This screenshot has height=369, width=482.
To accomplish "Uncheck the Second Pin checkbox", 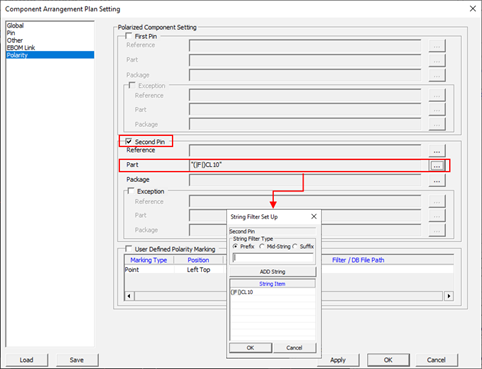I will coord(129,141).
